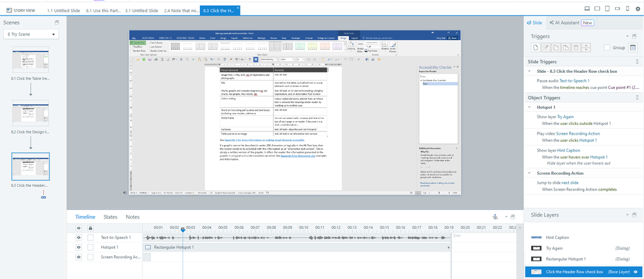Screen dimensions: 644x279
Task: Switch to the States tab
Action: click(x=110, y=217)
